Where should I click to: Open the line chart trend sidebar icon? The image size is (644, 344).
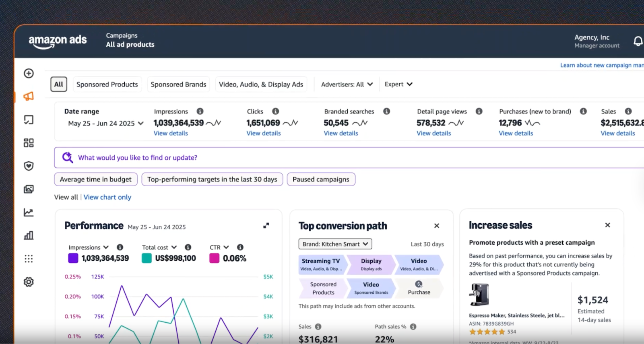pyautogui.click(x=29, y=212)
